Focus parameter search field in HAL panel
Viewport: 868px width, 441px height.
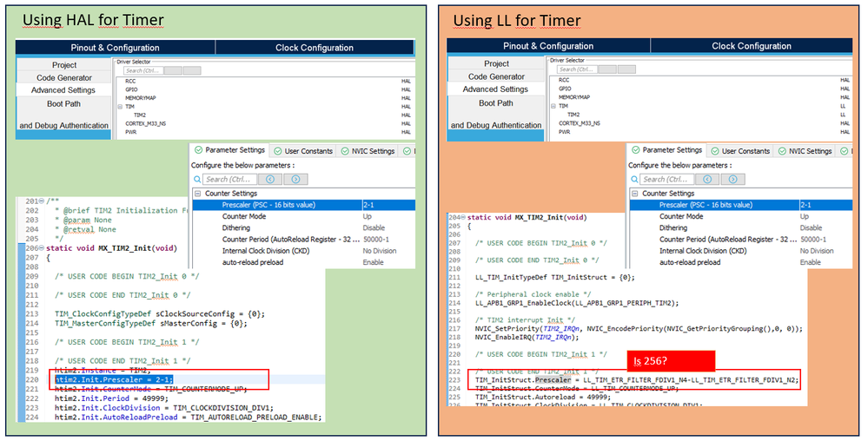[x=229, y=180]
